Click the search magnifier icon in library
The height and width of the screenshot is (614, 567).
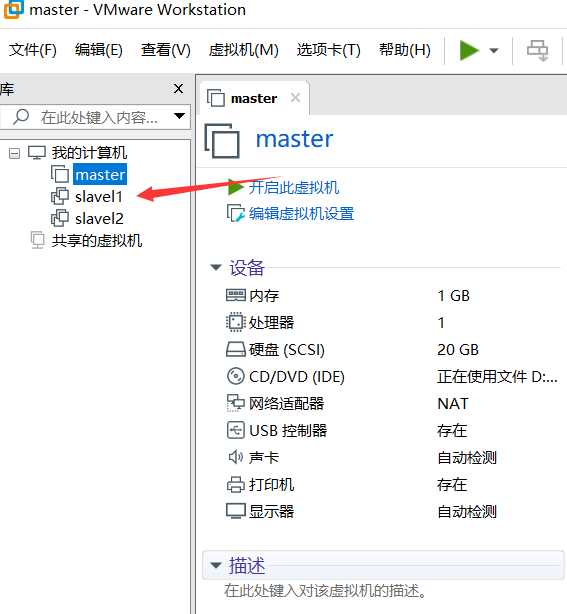(x=21, y=117)
